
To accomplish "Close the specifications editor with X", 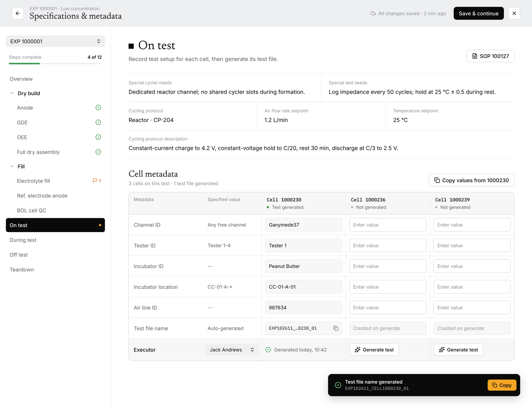I will pyautogui.click(x=514, y=13).
